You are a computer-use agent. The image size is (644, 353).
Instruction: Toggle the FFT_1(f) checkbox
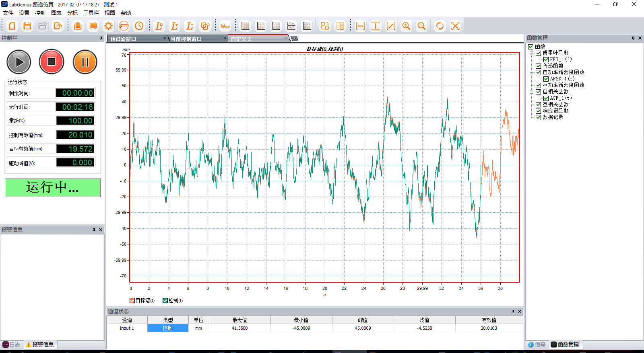pyautogui.click(x=546, y=60)
